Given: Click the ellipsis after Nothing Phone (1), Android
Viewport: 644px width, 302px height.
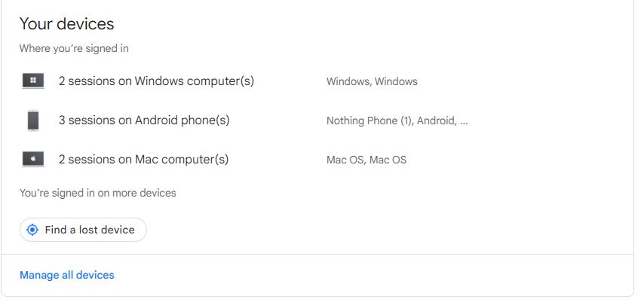Looking at the screenshot, I should 464,121.
